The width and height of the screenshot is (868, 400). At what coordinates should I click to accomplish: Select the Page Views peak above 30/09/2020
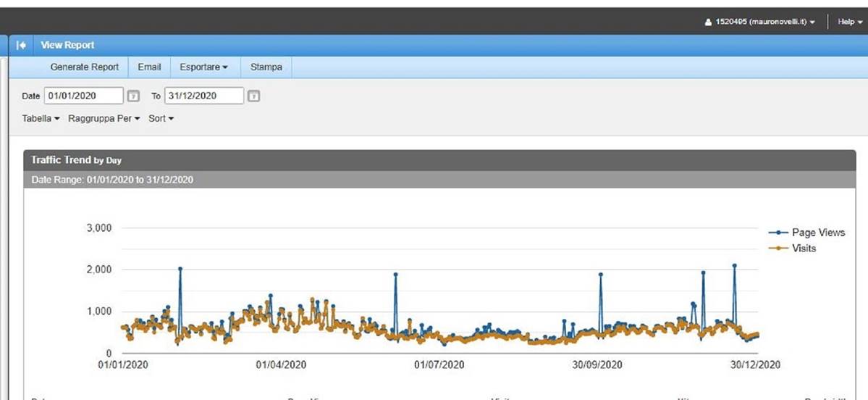(x=600, y=275)
